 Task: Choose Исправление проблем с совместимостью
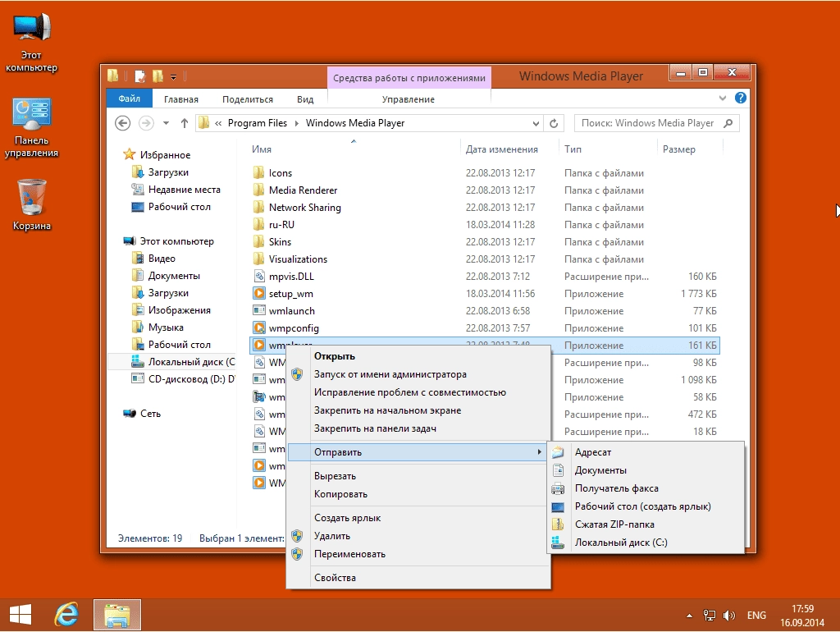pyautogui.click(x=418, y=392)
